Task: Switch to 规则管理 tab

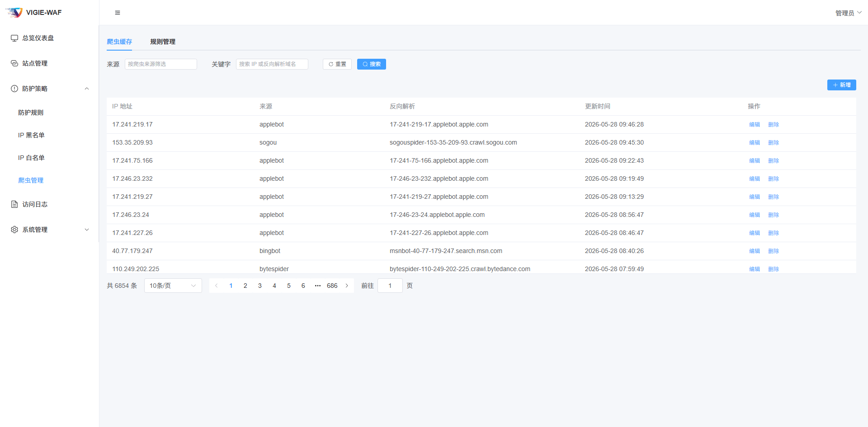Action: coord(163,42)
